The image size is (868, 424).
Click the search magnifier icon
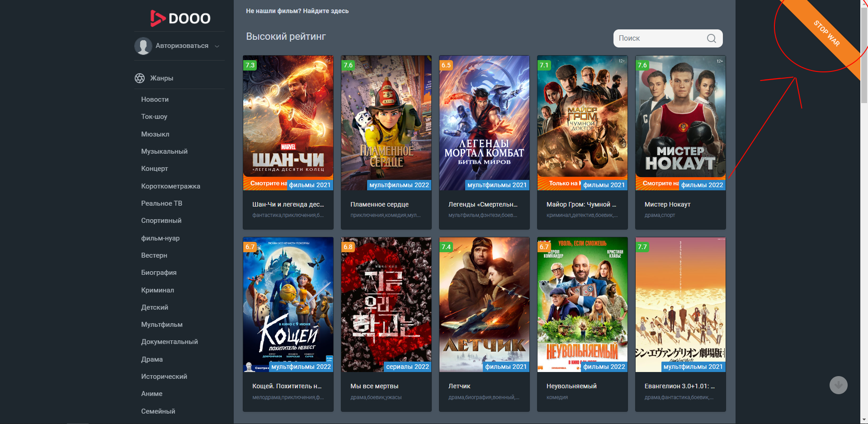point(711,38)
